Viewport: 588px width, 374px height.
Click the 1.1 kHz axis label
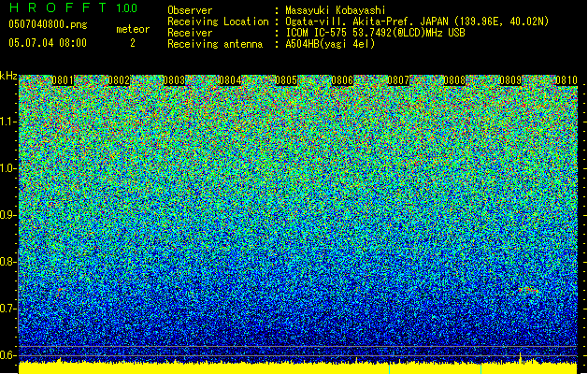tap(7, 122)
